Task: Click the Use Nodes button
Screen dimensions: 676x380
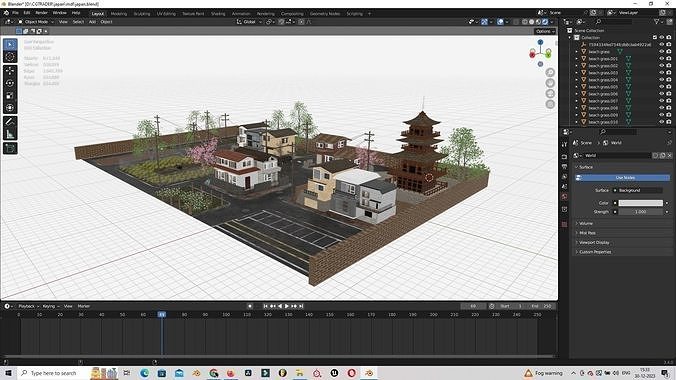Action: pos(623,178)
